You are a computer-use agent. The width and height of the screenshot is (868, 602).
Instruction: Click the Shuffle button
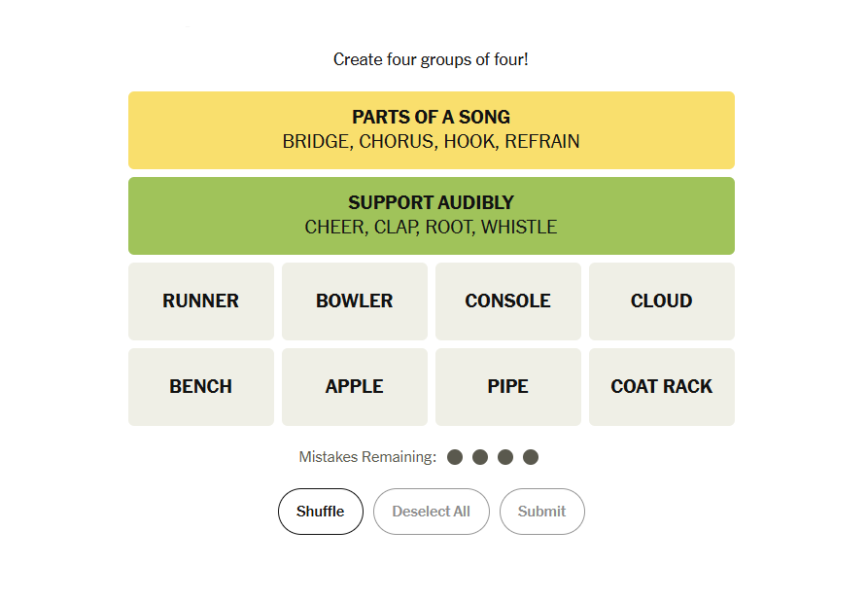[x=321, y=512]
